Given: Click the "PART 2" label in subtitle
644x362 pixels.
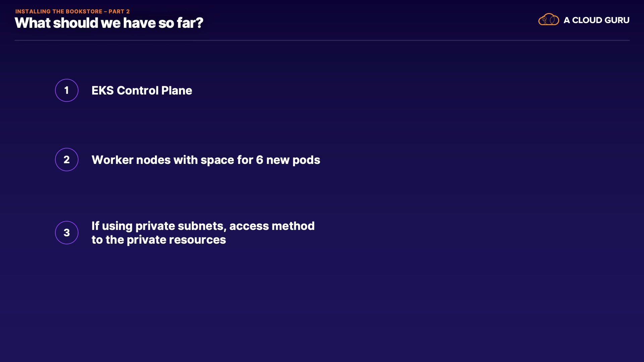Looking at the screenshot, I should coord(119,11).
